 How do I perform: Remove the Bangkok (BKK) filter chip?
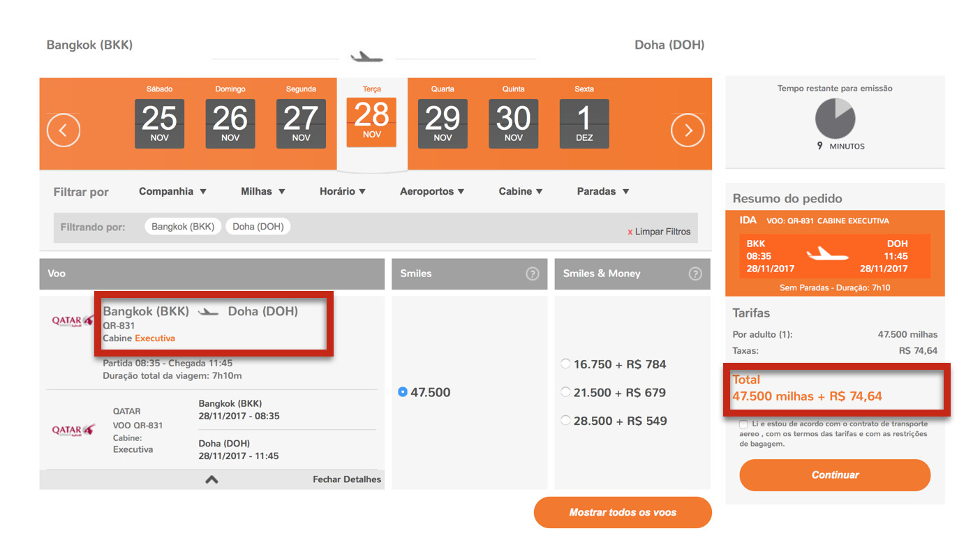tap(183, 227)
